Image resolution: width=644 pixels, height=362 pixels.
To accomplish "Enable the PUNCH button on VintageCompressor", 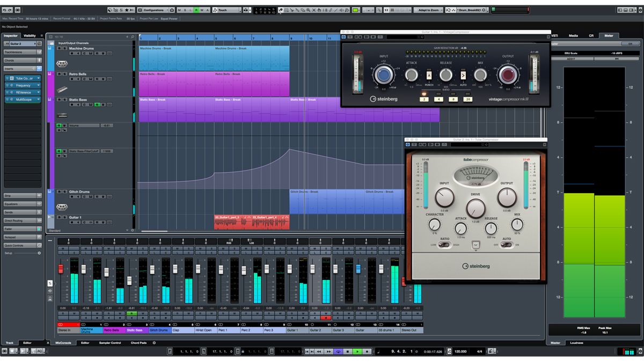I will 429,76.
